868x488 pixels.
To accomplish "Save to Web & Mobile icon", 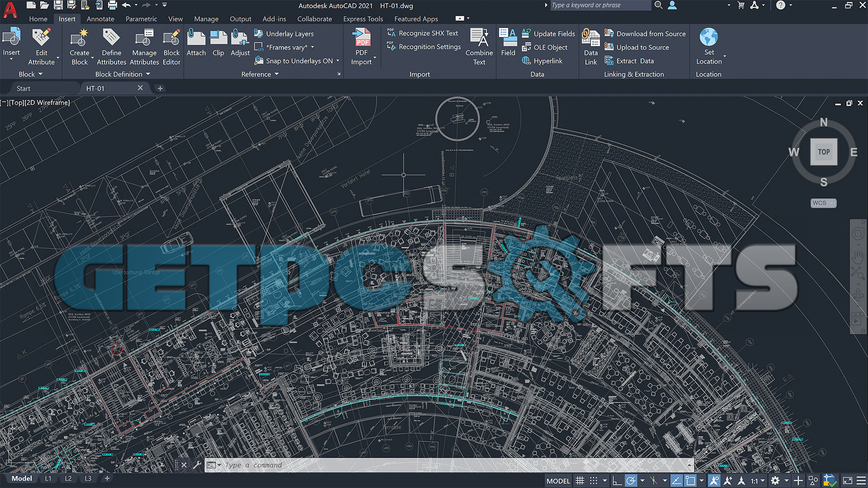I will click(99, 5).
